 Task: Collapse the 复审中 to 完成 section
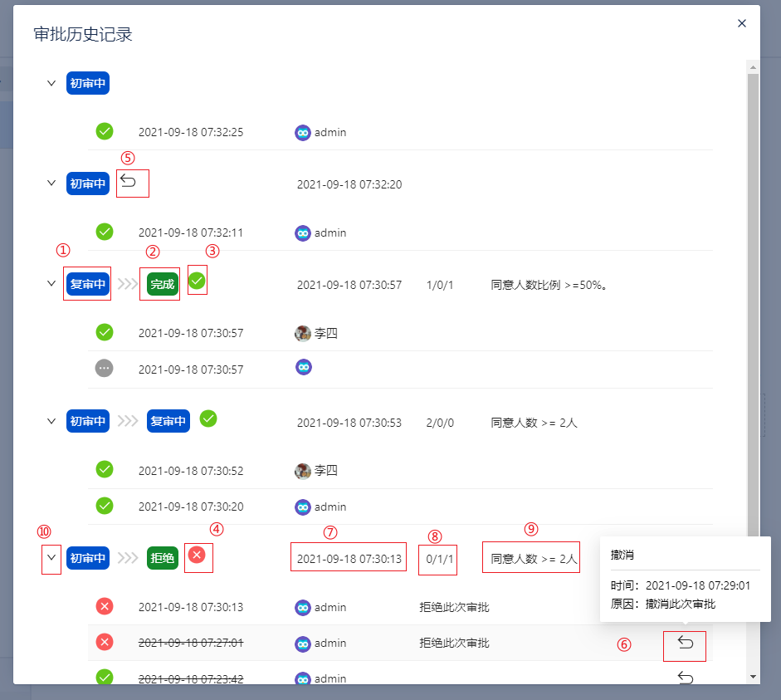tap(51, 284)
